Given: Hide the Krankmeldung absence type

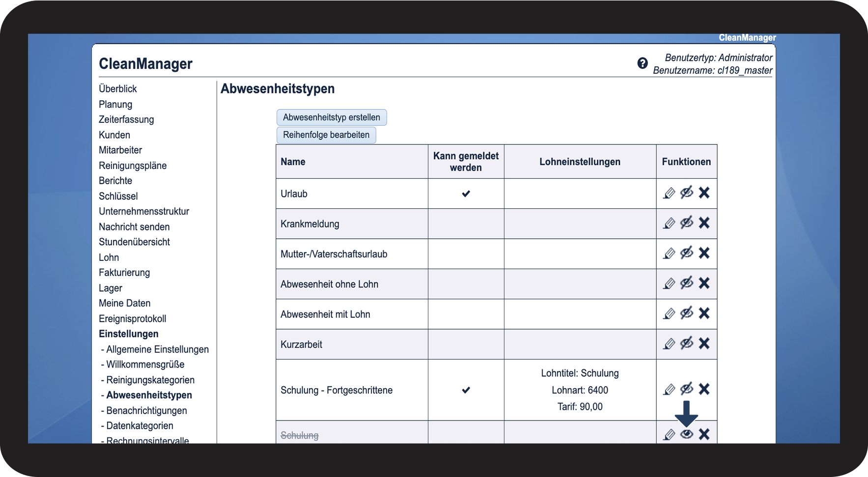Looking at the screenshot, I should (x=686, y=223).
